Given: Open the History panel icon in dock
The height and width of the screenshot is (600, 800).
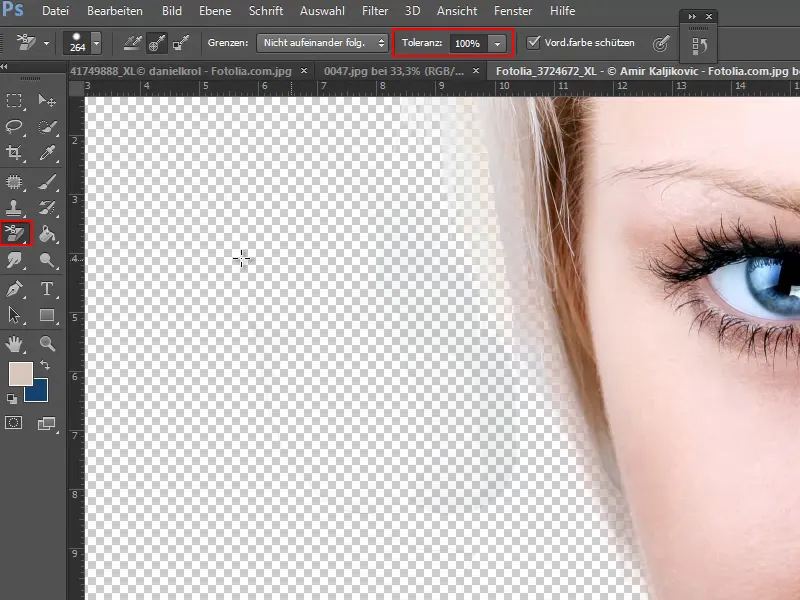Looking at the screenshot, I should (x=698, y=46).
